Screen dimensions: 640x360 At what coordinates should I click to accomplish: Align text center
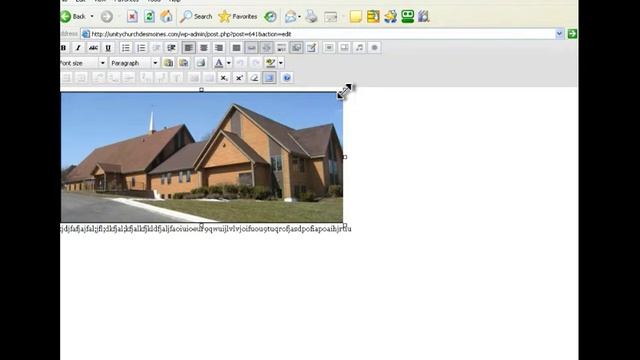coord(204,48)
